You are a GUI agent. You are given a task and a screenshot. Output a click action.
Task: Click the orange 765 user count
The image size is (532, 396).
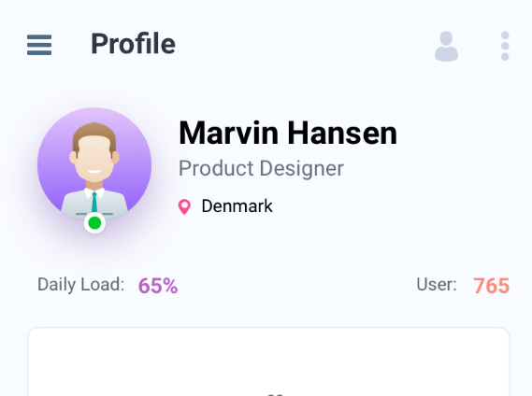tap(491, 286)
